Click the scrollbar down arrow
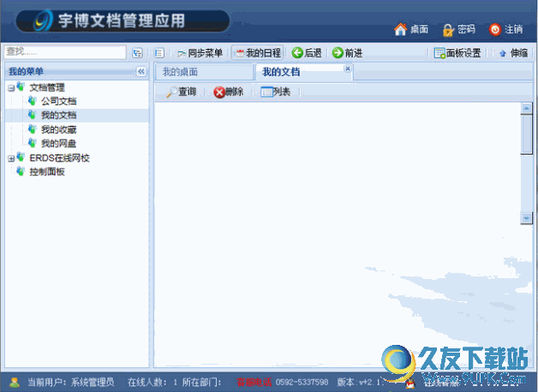 click(x=526, y=218)
